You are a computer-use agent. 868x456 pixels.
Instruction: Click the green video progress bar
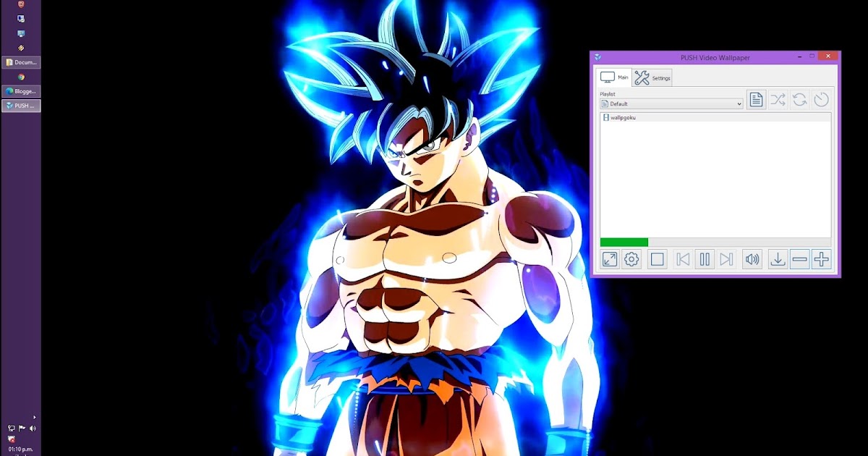[624, 242]
